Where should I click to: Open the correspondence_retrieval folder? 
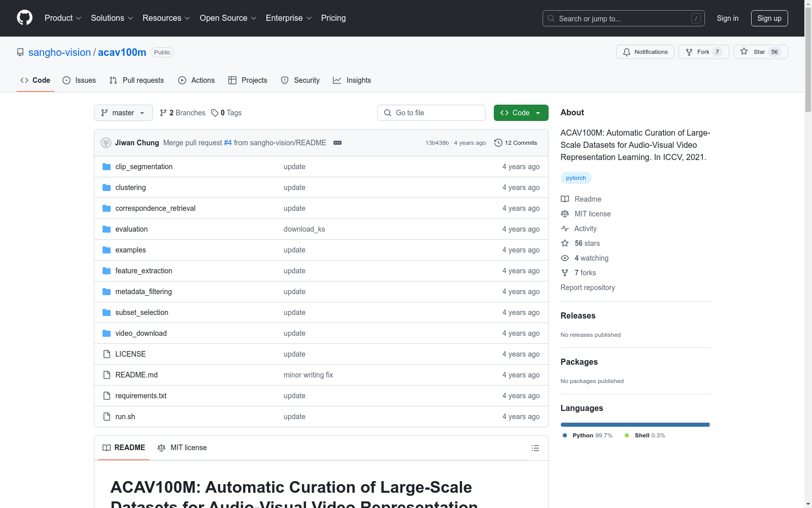pos(155,208)
